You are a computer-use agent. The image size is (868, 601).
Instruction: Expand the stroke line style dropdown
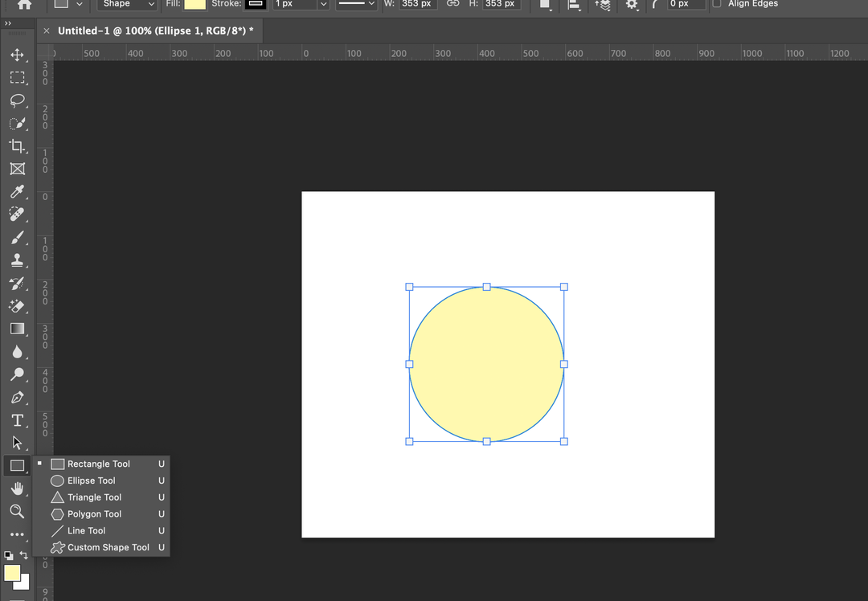click(x=356, y=4)
